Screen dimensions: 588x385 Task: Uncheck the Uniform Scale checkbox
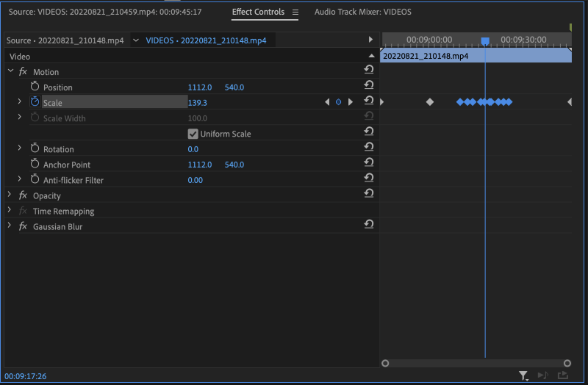click(x=193, y=134)
